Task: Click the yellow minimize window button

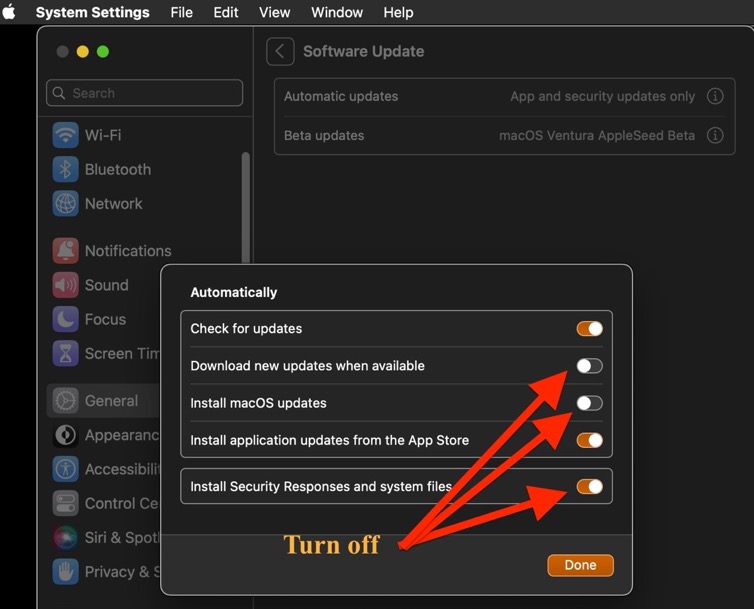Action: pyautogui.click(x=83, y=51)
